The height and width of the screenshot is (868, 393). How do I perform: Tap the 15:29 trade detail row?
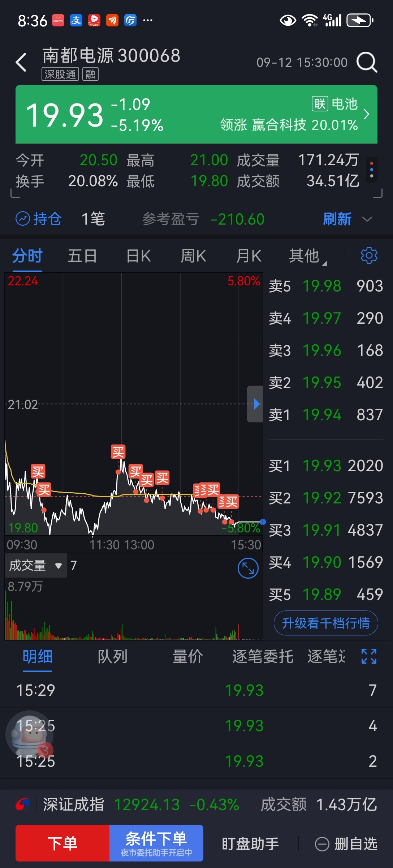click(x=196, y=690)
